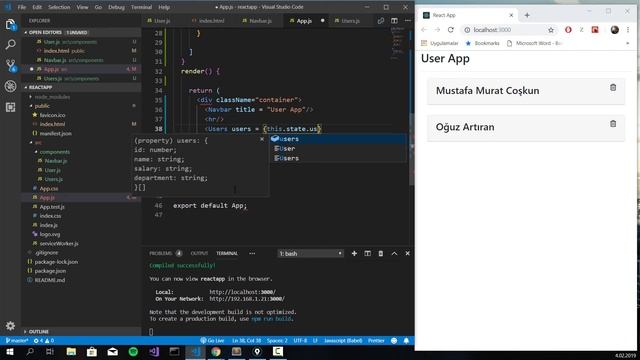
Task: Delete user Oğuz Artıran with trash icon
Action: [x=613, y=124]
